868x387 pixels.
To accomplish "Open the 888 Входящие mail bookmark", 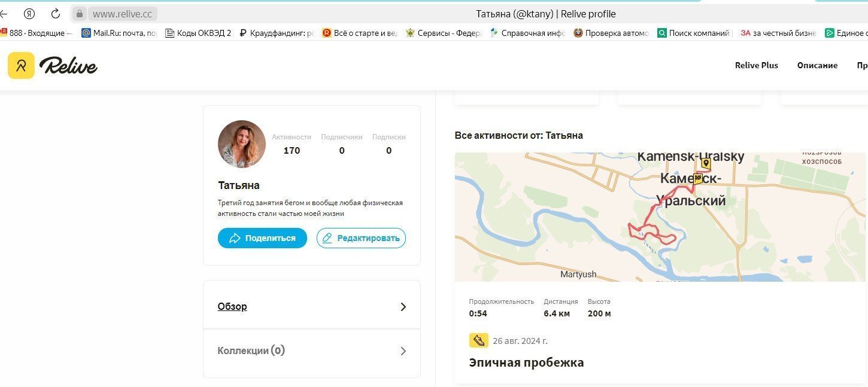I will click(37, 33).
